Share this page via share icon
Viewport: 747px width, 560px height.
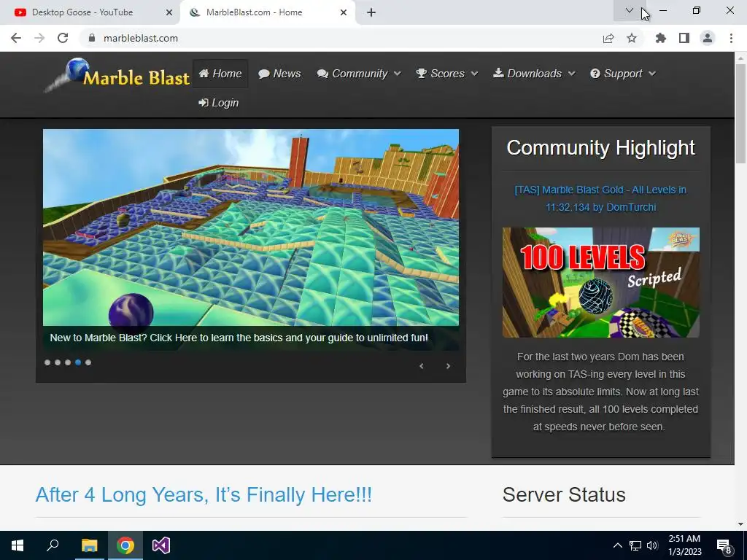coord(608,38)
